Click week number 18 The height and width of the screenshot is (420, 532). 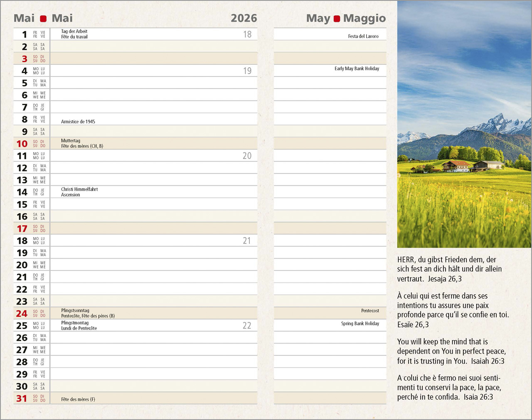tap(247, 34)
